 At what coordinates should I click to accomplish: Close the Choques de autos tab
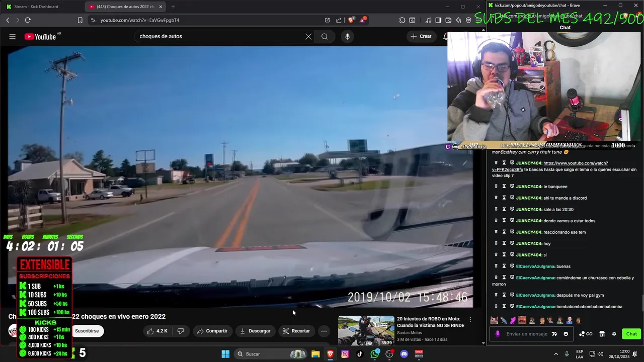click(160, 7)
